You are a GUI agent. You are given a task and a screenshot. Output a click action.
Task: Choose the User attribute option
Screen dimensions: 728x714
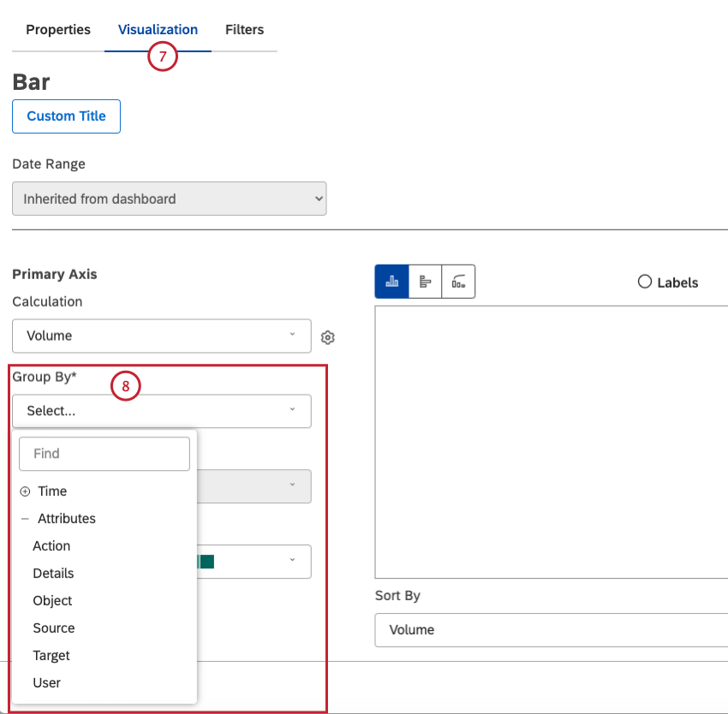pos(46,682)
